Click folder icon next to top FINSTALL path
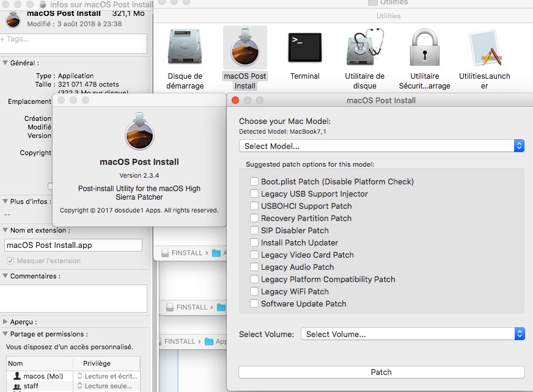533x392 pixels. pos(216,253)
